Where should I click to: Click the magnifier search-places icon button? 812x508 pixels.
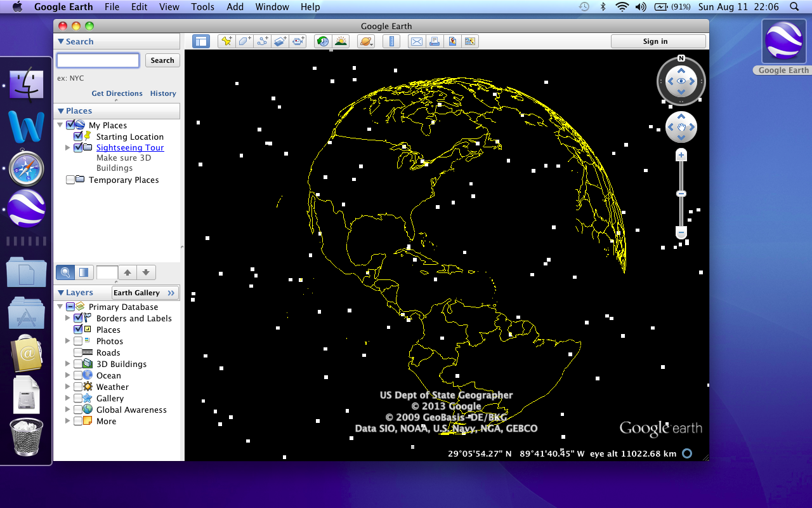pos(65,272)
